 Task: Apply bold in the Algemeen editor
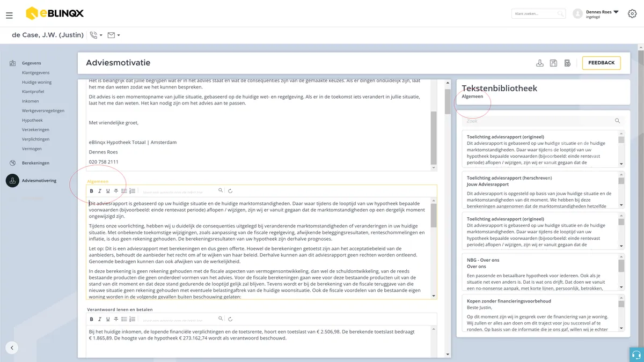tap(92, 191)
